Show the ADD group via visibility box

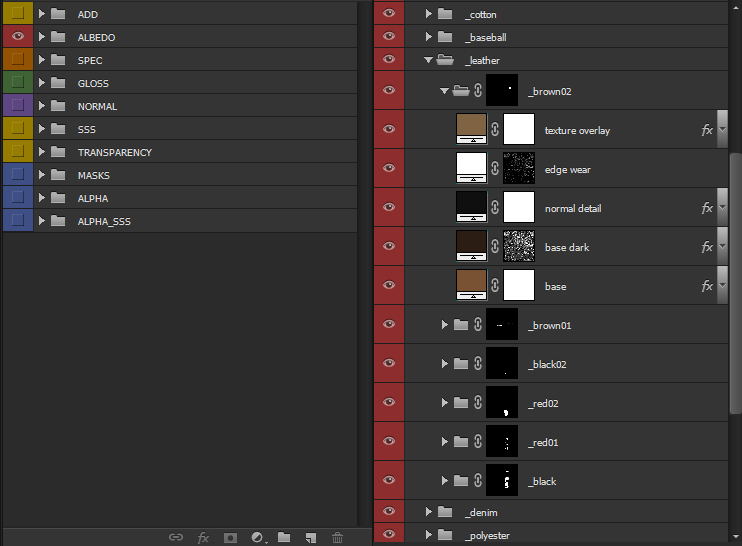[18, 13]
